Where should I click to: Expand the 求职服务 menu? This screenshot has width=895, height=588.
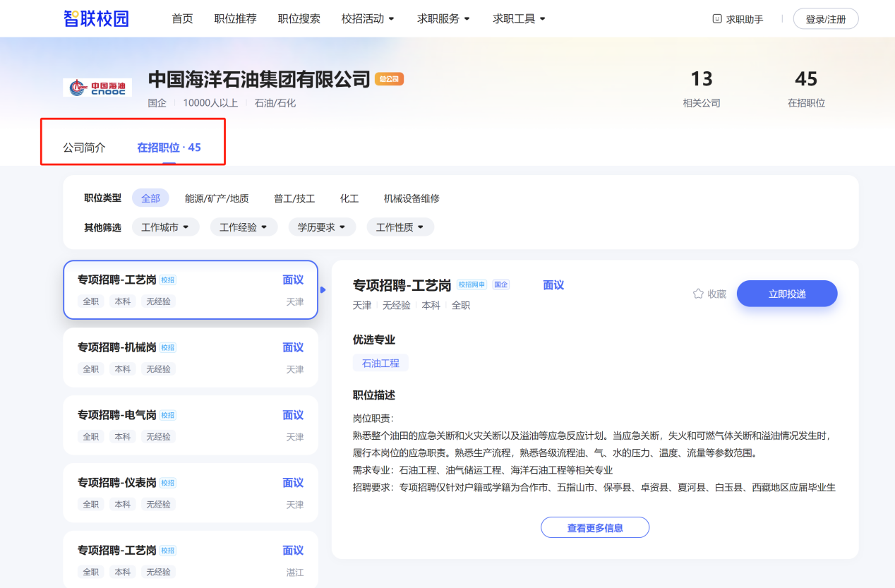point(443,19)
